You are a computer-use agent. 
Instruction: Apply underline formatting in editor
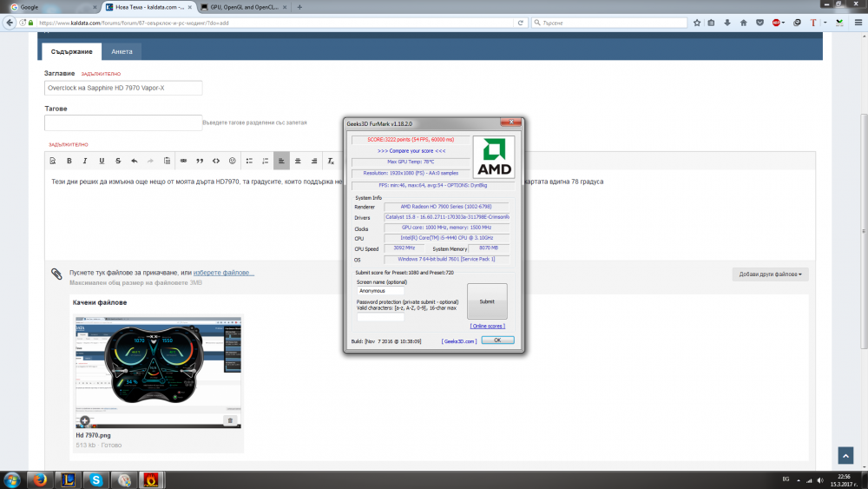coord(102,162)
